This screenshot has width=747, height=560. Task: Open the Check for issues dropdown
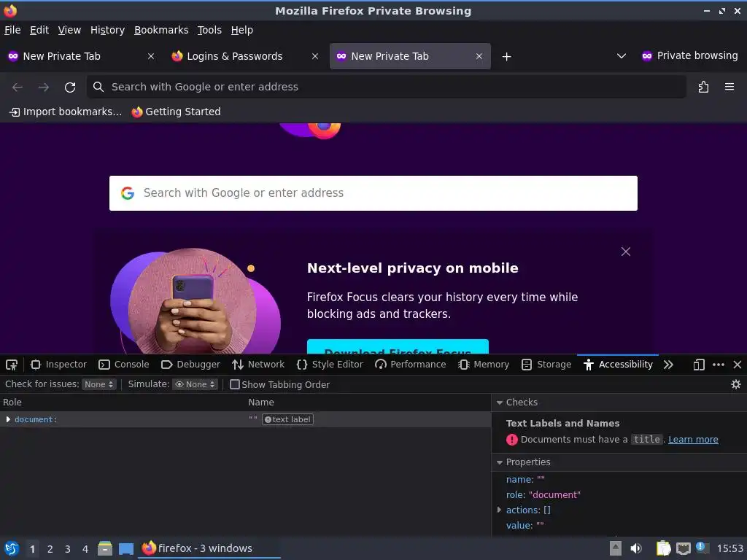click(x=99, y=384)
